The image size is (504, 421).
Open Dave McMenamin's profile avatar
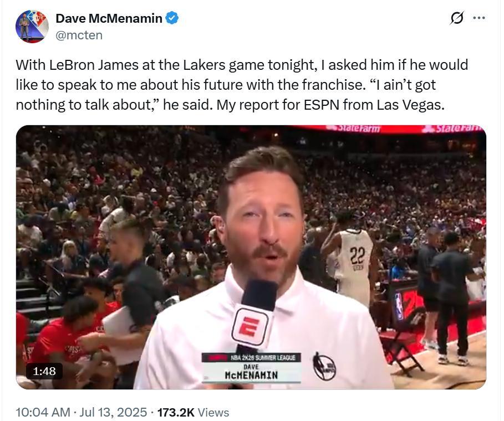[x=32, y=27]
